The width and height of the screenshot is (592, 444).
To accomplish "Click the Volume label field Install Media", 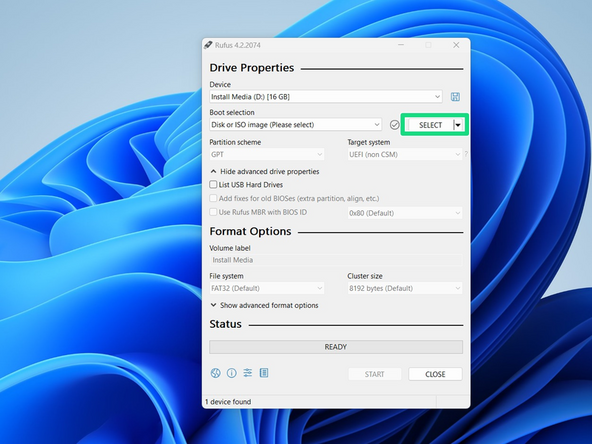I will 336,260.
